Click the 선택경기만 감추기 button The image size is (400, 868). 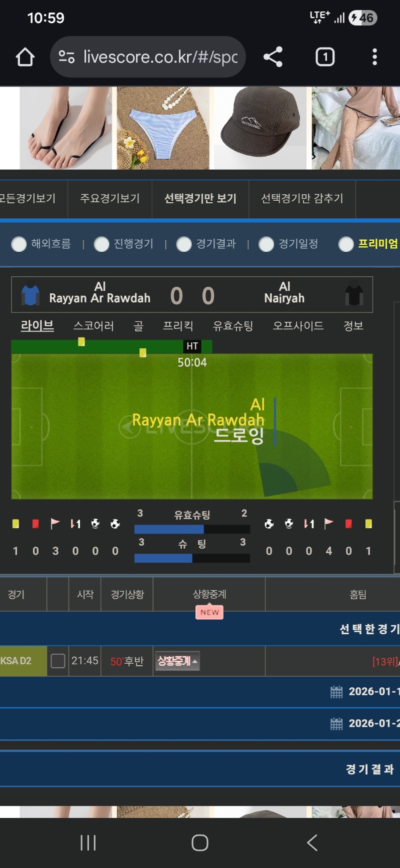pyautogui.click(x=302, y=199)
